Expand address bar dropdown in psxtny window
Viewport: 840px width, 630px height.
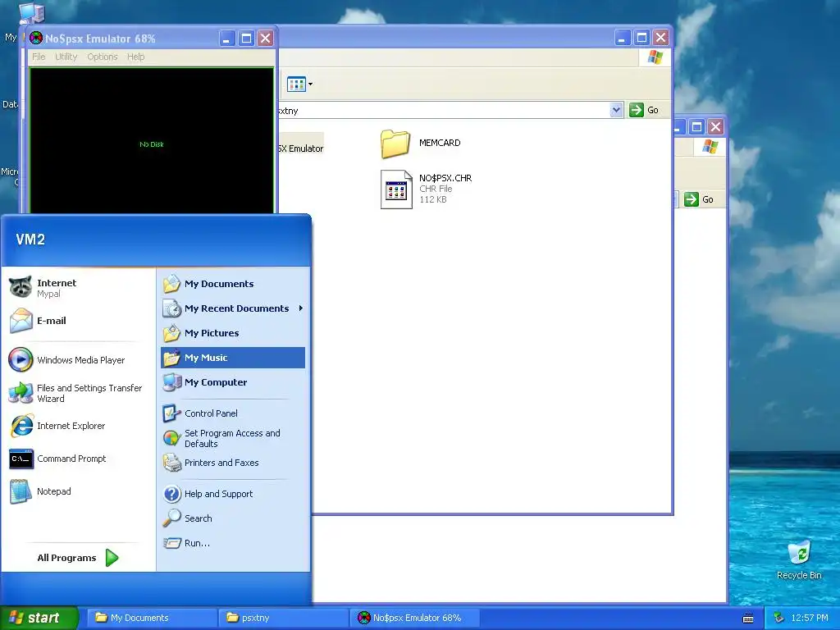pyautogui.click(x=616, y=111)
